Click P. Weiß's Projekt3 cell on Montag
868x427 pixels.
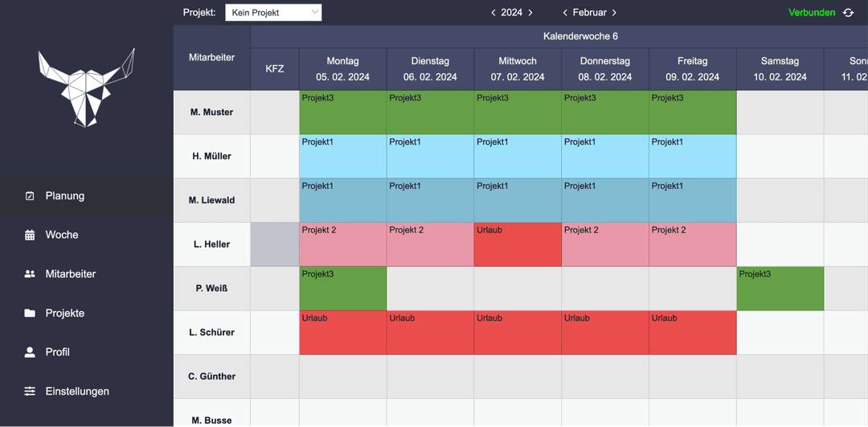tap(342, 289)
